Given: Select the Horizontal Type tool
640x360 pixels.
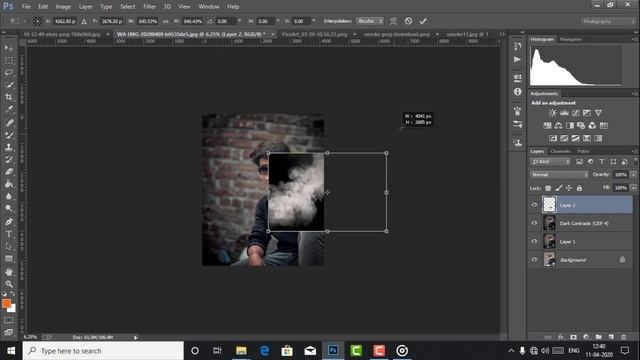Looking at the screenshot, I should [x=9, y=234].
